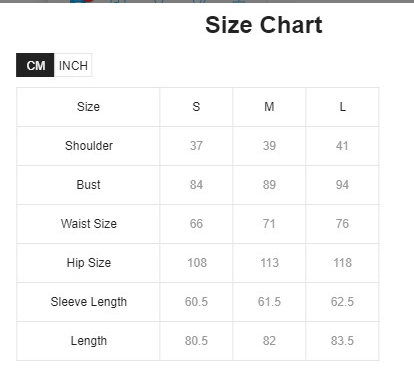Select the CM unit tab
This screenshot has width=414, height=368.
click(35, 65)
